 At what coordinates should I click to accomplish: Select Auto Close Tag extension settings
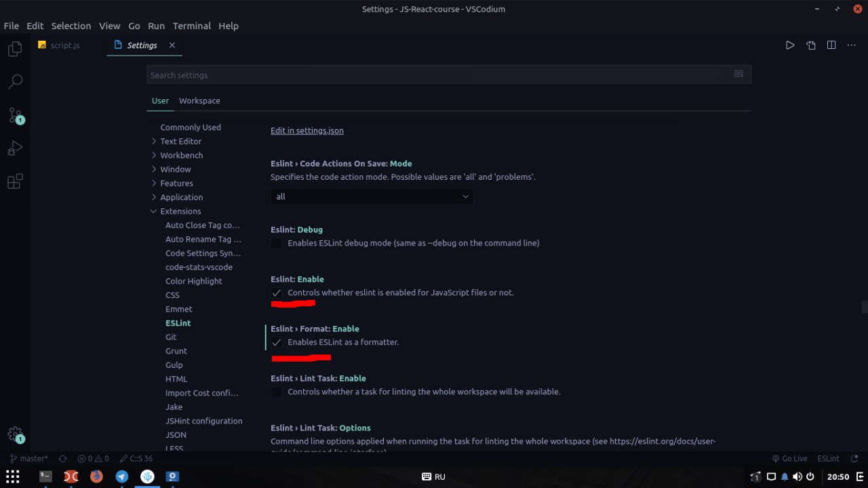pyautogui.click(x=203, y=225)
